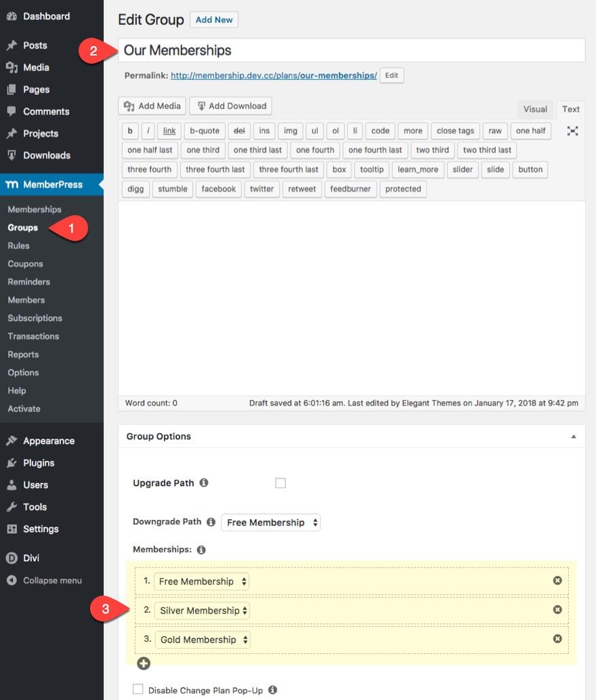Click the Plugins plug icon
The height and width of the screenshot is (700, 596).
(x=12, y=462)
